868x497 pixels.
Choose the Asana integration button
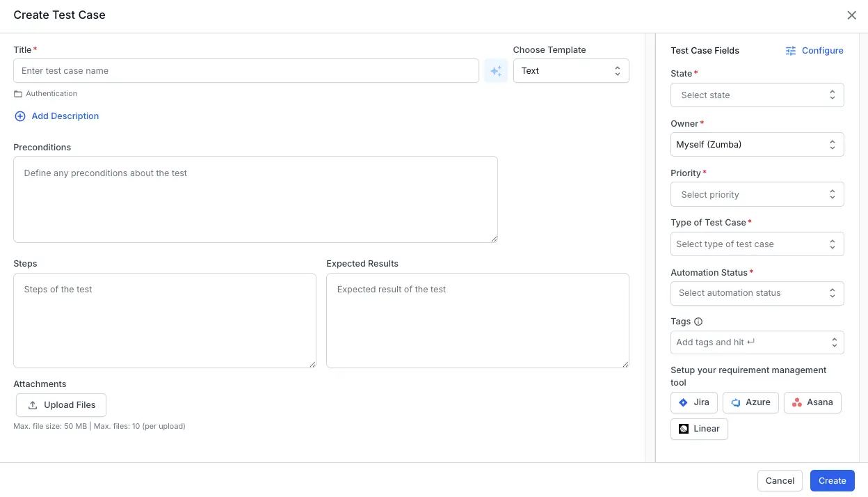click(812, 402)
